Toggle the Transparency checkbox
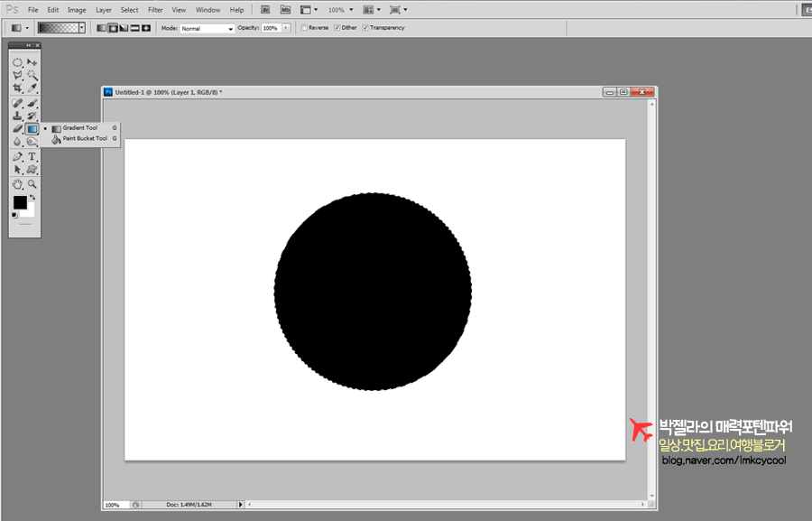The width and height of the screenshot is (812, 521). click(x=365, y=28)
